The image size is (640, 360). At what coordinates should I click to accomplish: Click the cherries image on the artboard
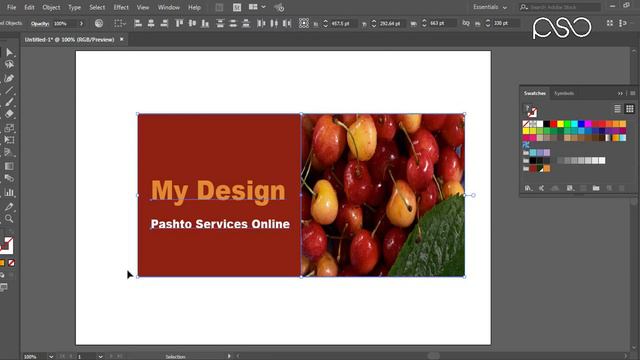[x=383, y=195]
